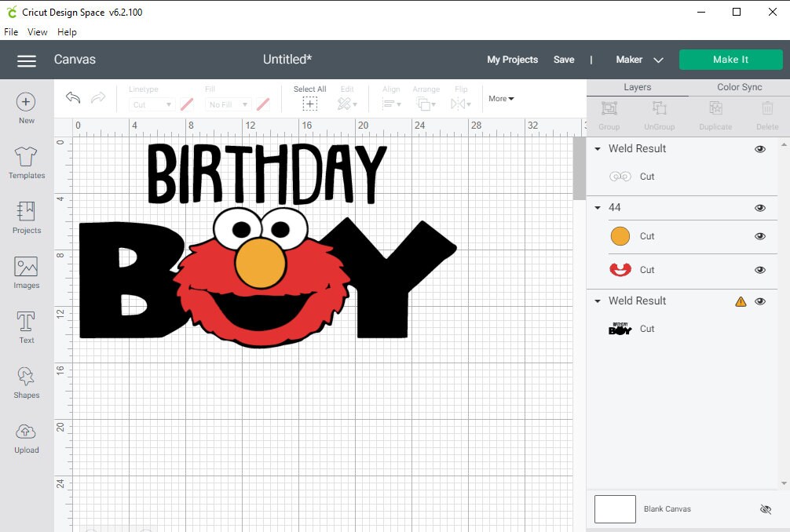The height and width of the screenshot is (532, 790).
Task: Select the Birthday Boy Cut layer thumbnail
Action: tap(620, 329)
